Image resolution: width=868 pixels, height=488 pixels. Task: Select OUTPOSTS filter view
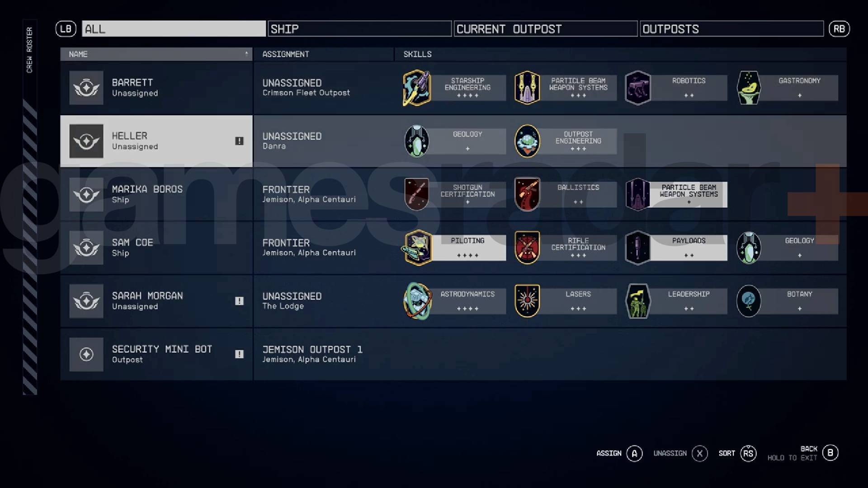pyautogui.click(x=731, y=28)
